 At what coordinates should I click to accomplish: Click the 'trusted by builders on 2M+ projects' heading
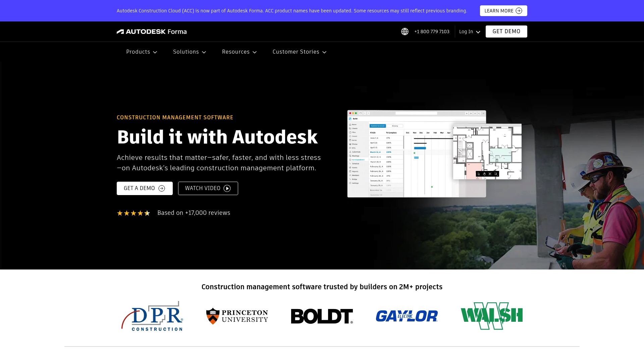(x=322, y=287)
